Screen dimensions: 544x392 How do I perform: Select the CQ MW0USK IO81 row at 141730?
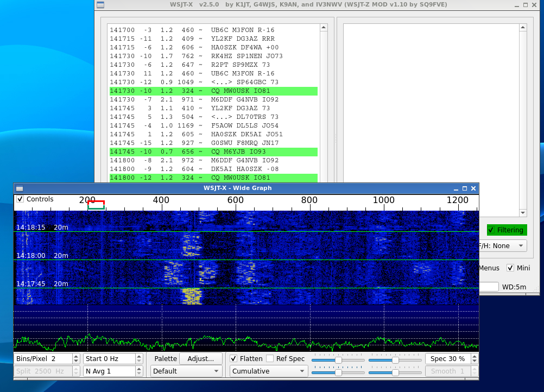coord(213,91)
